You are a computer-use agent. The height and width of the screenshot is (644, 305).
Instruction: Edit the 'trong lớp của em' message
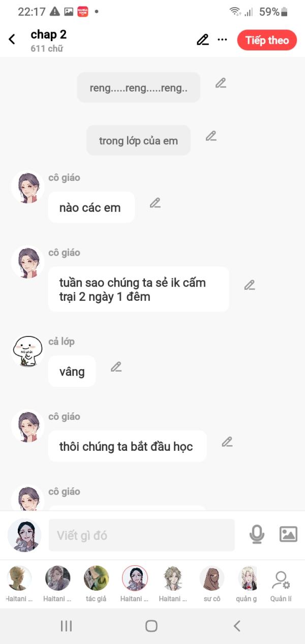(x=211, y=136)
